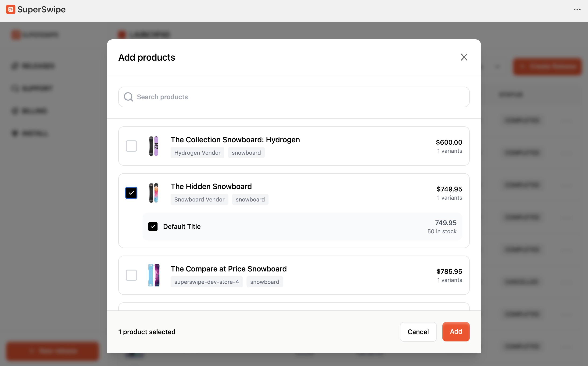The width and height of the screenshot is (588, 366).
Task: Click the 'Snowboard Vendor' tag
Action: [199, 199]
